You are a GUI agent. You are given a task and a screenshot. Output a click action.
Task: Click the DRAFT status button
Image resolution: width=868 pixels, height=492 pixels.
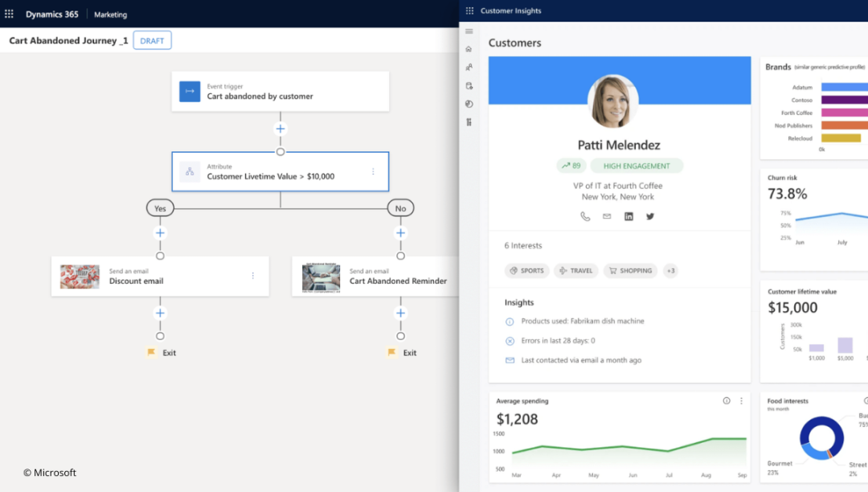[152, 41]
